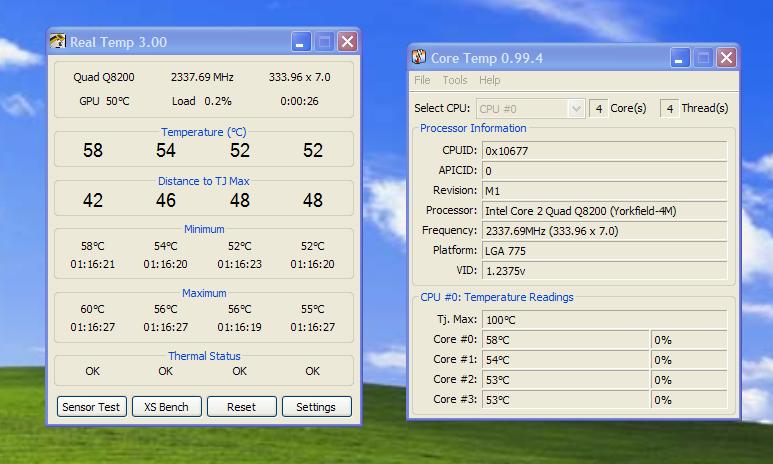Click the Processor field Intel Core 2 Quad Q8200
The height and width of the screenshot is (464, 773).
604,211
